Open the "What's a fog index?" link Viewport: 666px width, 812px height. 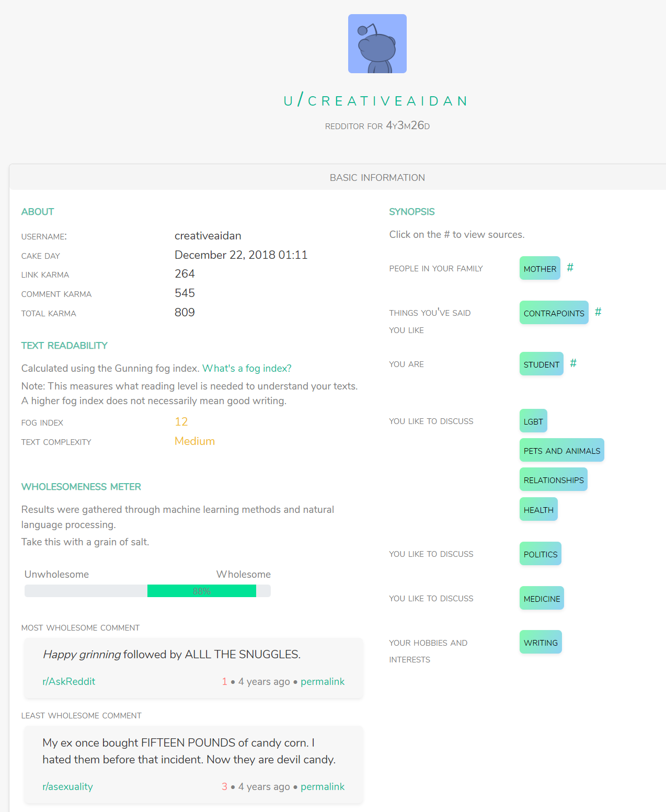[247, 369]
